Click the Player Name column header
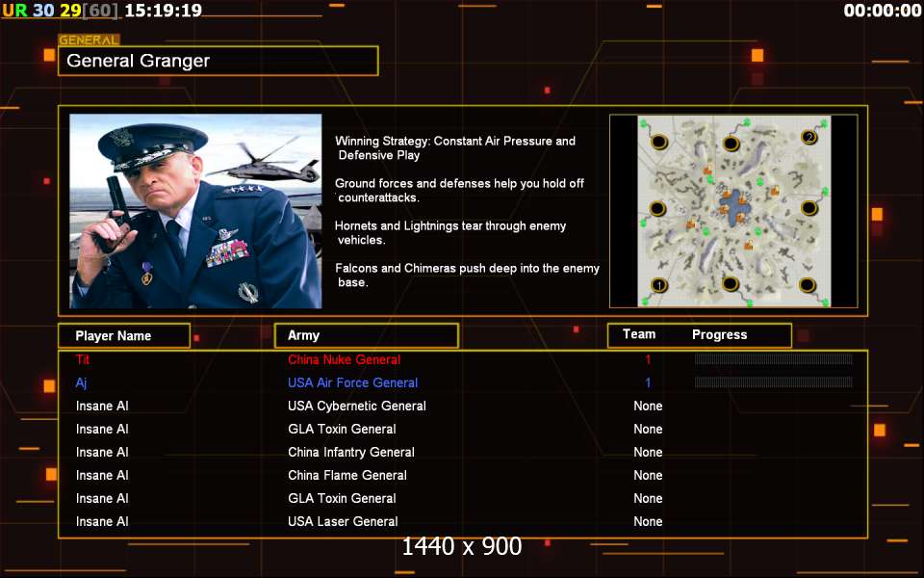 [x=124, y=335]
